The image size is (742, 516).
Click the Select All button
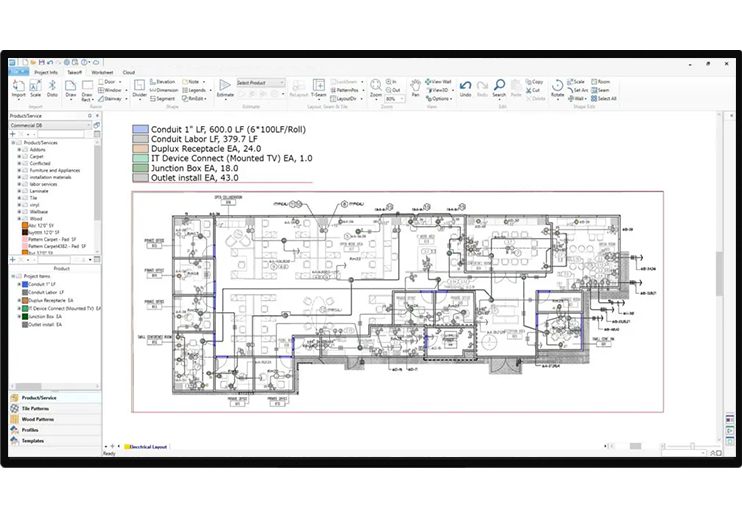click(605, 99)
